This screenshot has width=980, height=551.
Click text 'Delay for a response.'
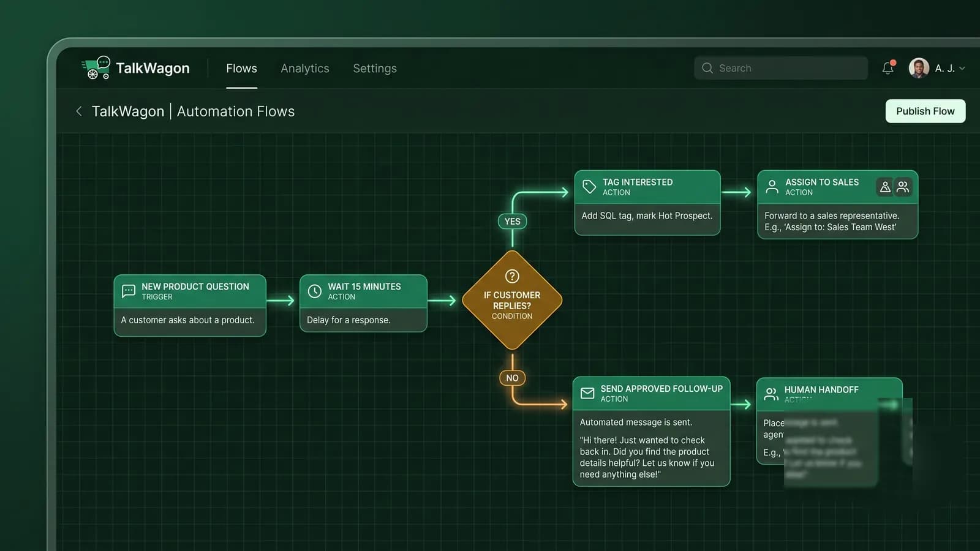[349, 320]
